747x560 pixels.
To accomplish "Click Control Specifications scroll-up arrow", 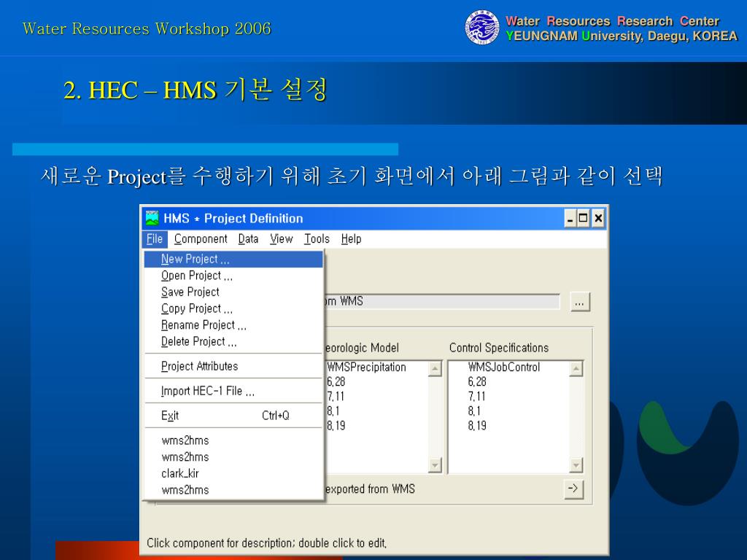I will coord(576,368).
